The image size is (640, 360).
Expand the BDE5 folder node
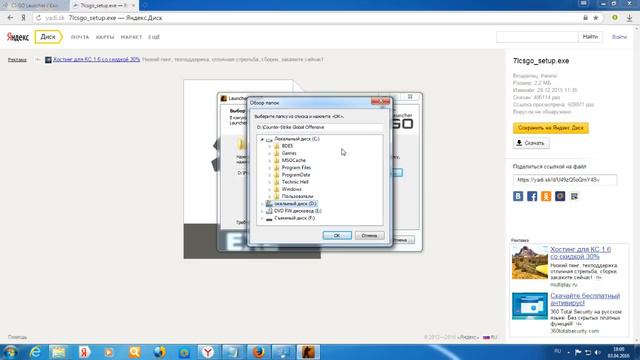(269, 146)
